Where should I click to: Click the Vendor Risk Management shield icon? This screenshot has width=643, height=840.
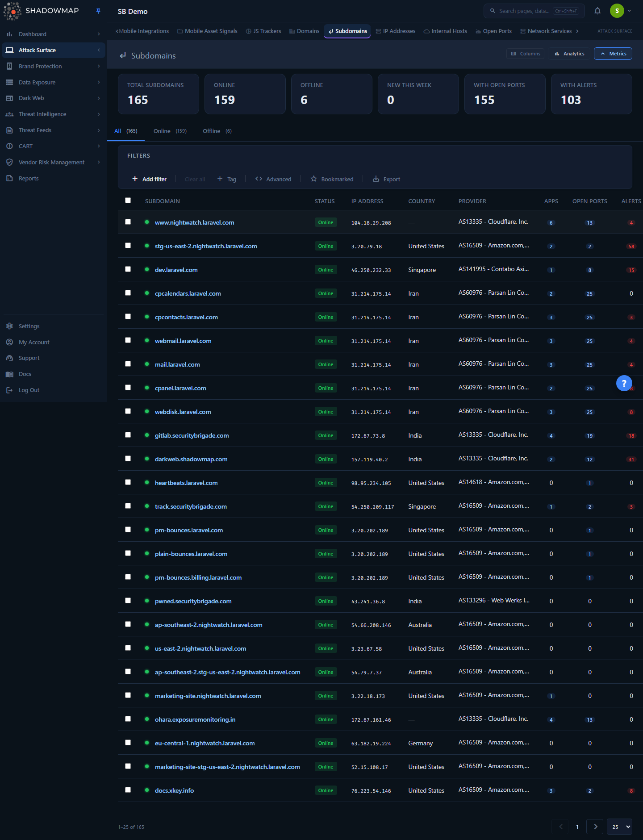tap(9, 162)
